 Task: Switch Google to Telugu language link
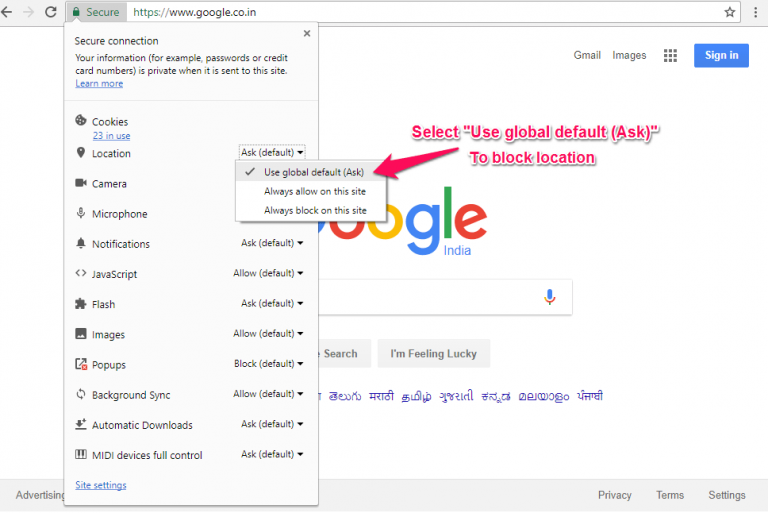tap(345, 396)
